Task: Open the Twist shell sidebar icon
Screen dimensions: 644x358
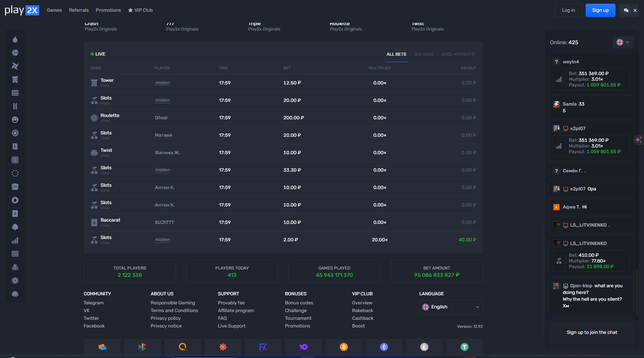Action: click(15, 294)
